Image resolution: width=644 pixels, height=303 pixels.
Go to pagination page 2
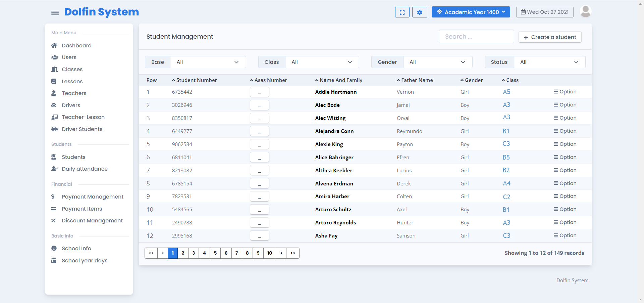pyautogui.click(x=183, y=253)
